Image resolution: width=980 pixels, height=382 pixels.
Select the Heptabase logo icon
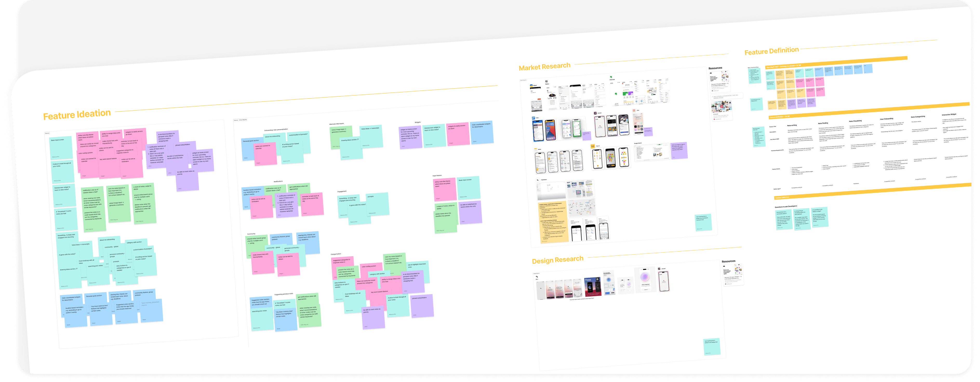[538, 180]
